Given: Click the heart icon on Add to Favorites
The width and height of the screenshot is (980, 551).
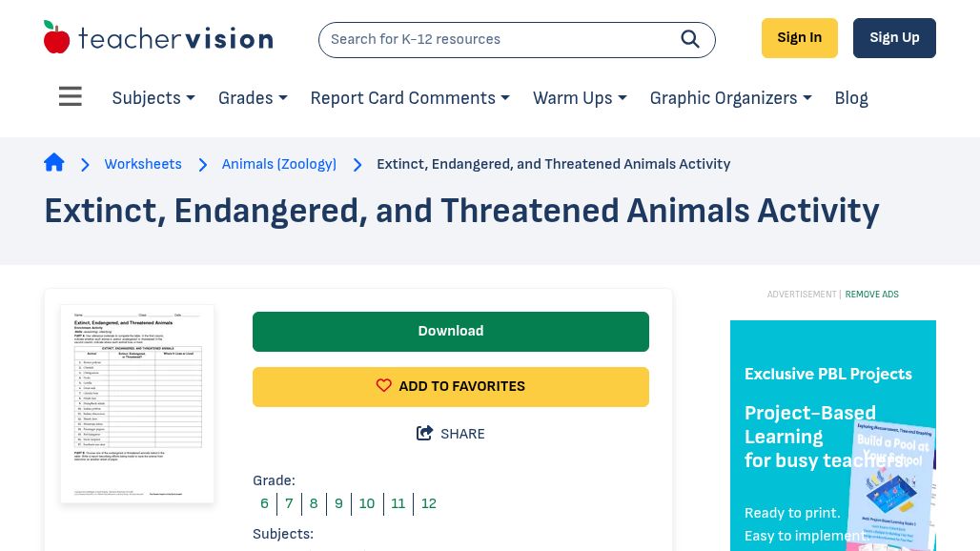Looking at the screenshot, I should (x=384, y=386).
